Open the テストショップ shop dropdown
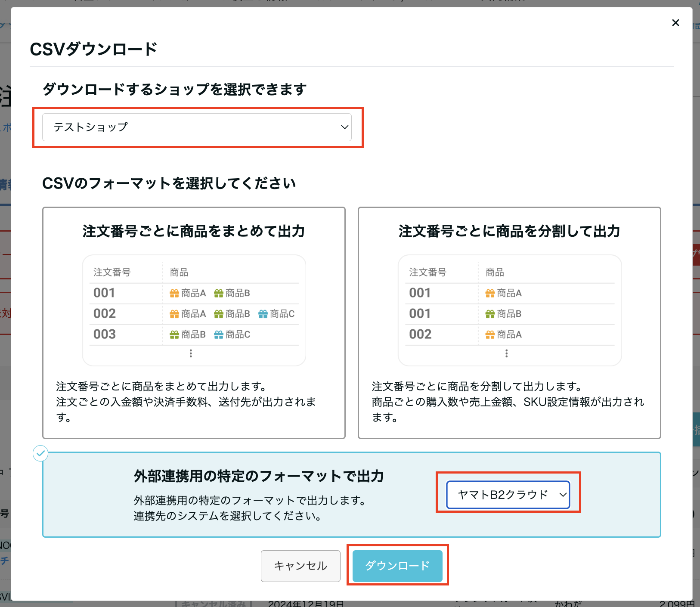The image size is (700, 607). tap(196, 127)
